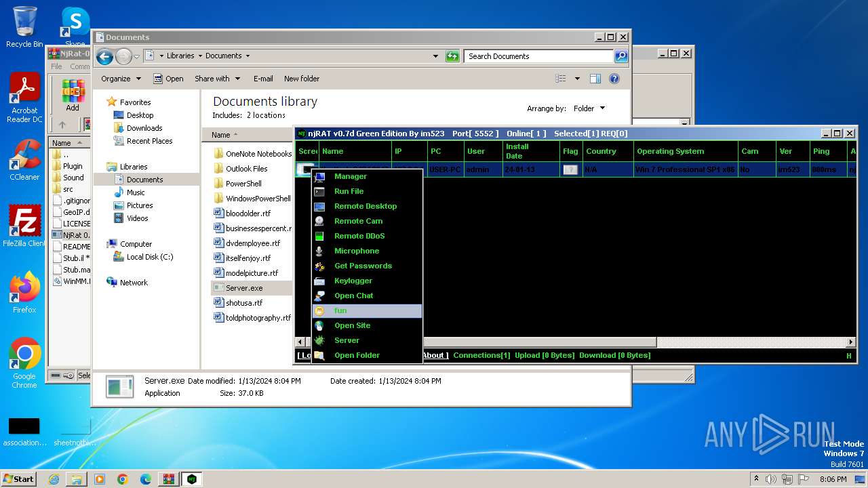Click the Open Chat icon
The height and width of the screenshot is (488, 868).
319,296
